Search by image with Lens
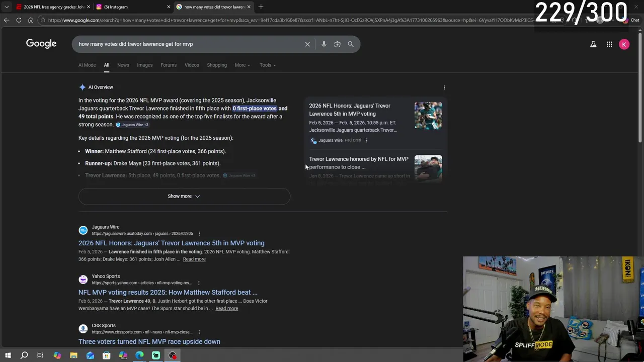644x362 pixels. pos(337,44)
